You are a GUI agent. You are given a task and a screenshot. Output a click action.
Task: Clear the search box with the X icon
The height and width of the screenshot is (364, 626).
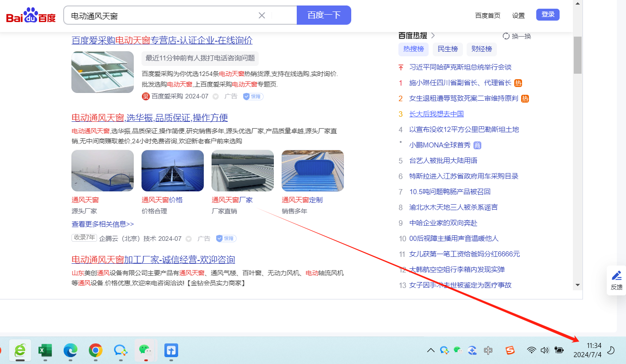tap(262, 16)
